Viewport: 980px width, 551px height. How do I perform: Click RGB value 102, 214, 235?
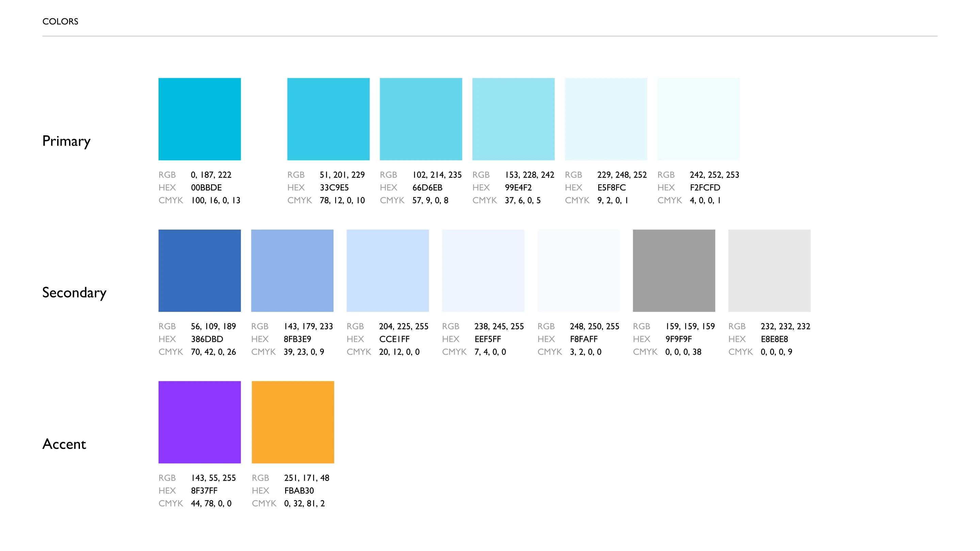click(437, 175)
